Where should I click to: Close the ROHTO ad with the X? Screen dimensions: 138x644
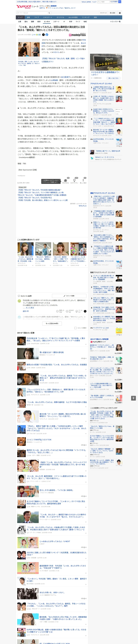[121, 55]
